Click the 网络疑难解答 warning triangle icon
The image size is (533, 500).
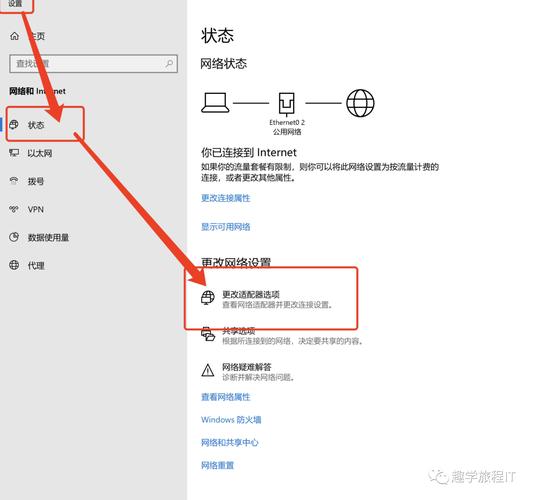208,370
